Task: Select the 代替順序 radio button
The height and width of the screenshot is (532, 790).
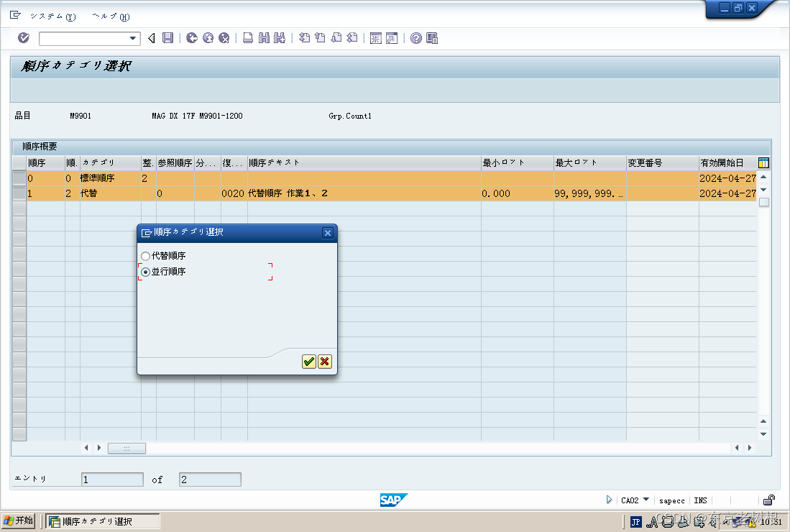Action: pos(146,255)
